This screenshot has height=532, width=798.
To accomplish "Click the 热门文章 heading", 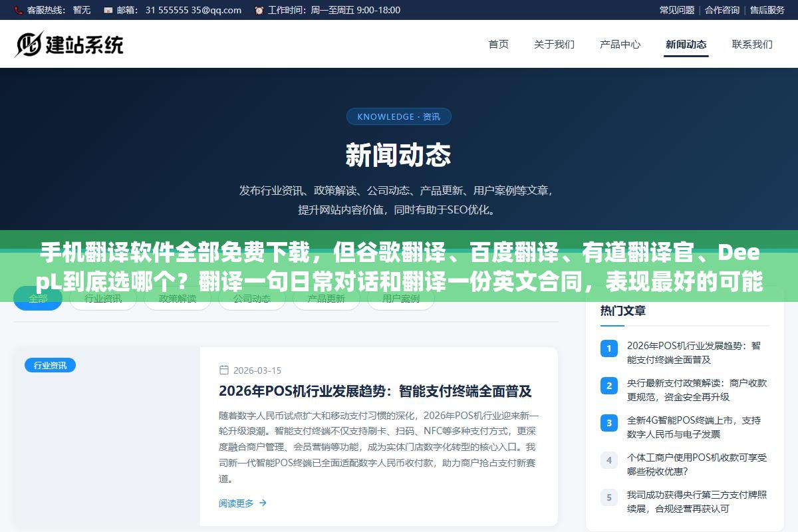I will tap(622, 311).
